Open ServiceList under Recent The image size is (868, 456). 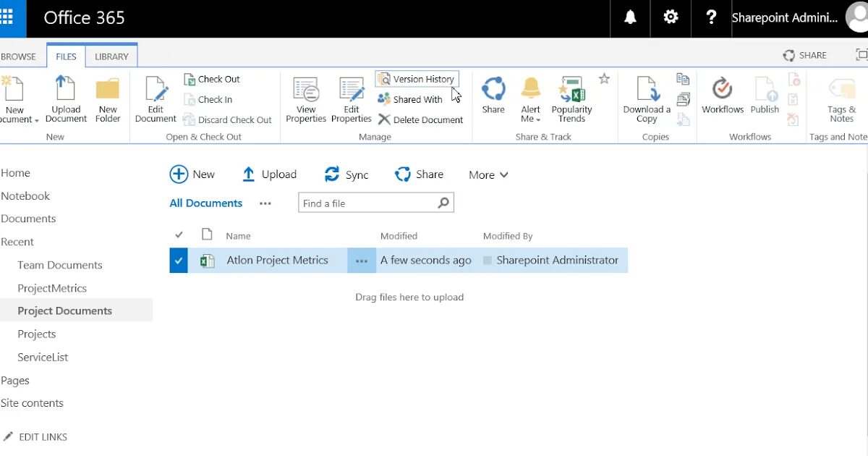43,357
